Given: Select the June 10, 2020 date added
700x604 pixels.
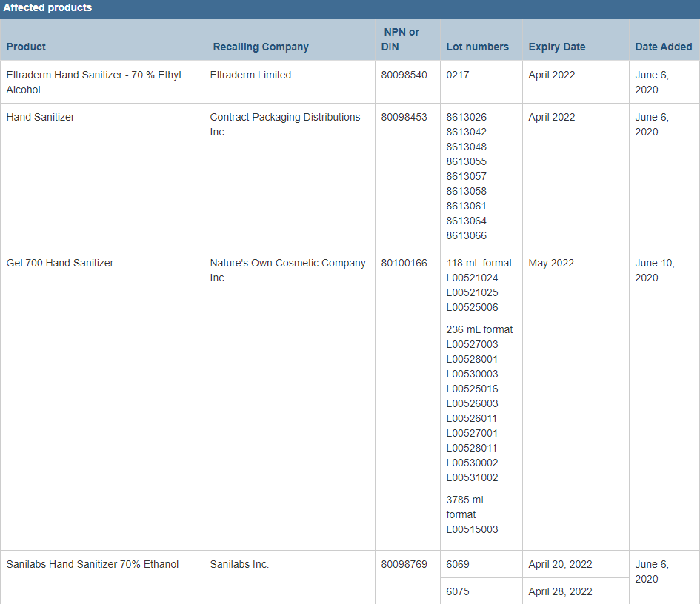Looking at the screenshot, I should point(655,270).
